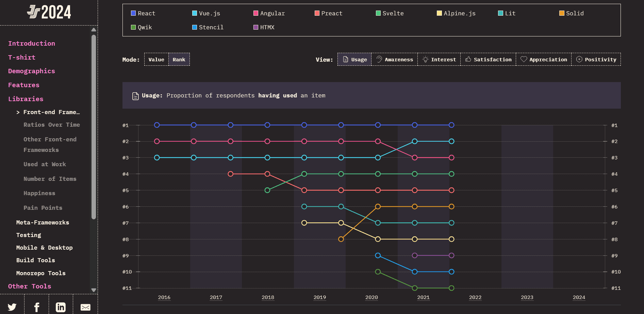Screen dimensions: 644x314
Task: Switch to the Usage tab
Action: point(354,59)
